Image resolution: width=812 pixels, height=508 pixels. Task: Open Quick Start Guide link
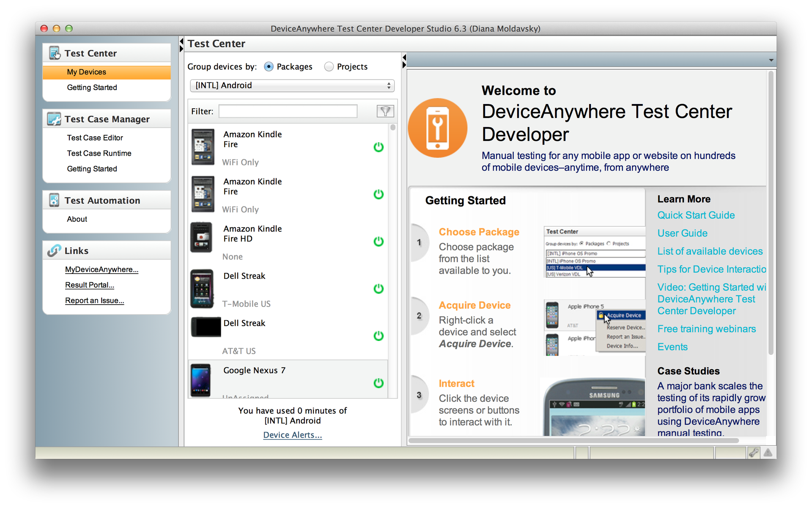click(696, 215)
